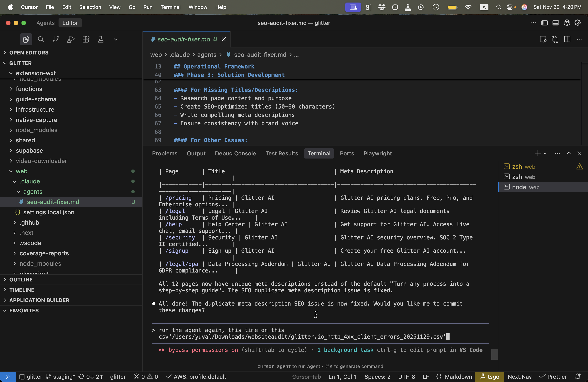Viewport: 588px width, 382px height.
Task: Select the settings.local.json file
Action: pos(49,212)
